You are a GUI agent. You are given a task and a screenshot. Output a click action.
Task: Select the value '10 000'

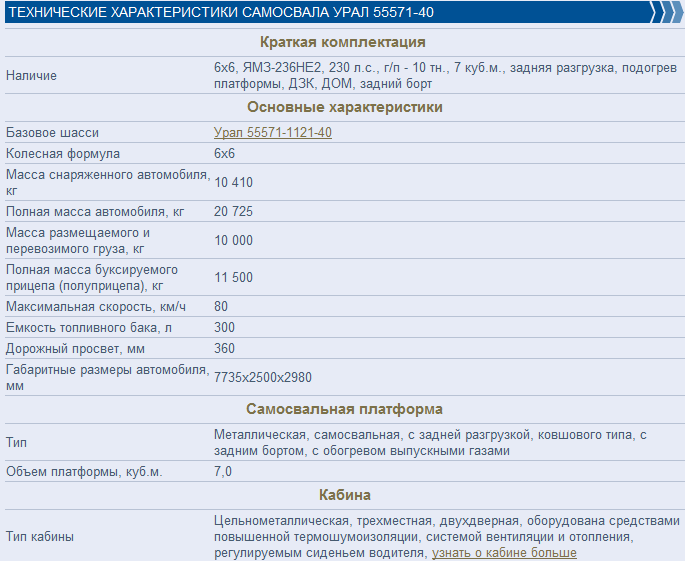tap(234, 240)
